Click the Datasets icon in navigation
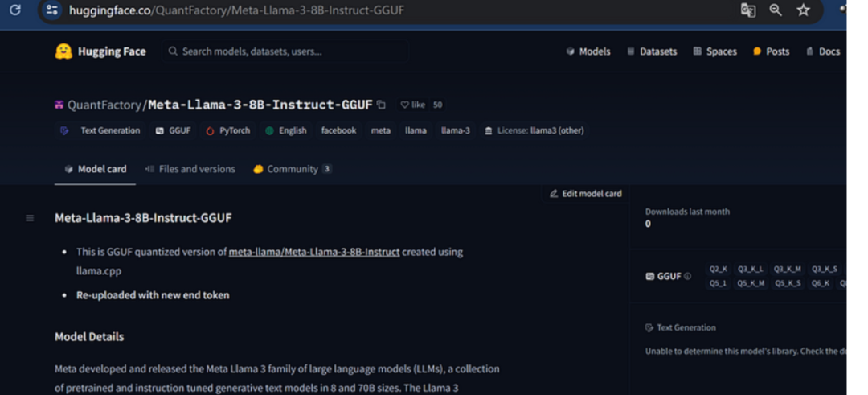 tap(631, 51)
